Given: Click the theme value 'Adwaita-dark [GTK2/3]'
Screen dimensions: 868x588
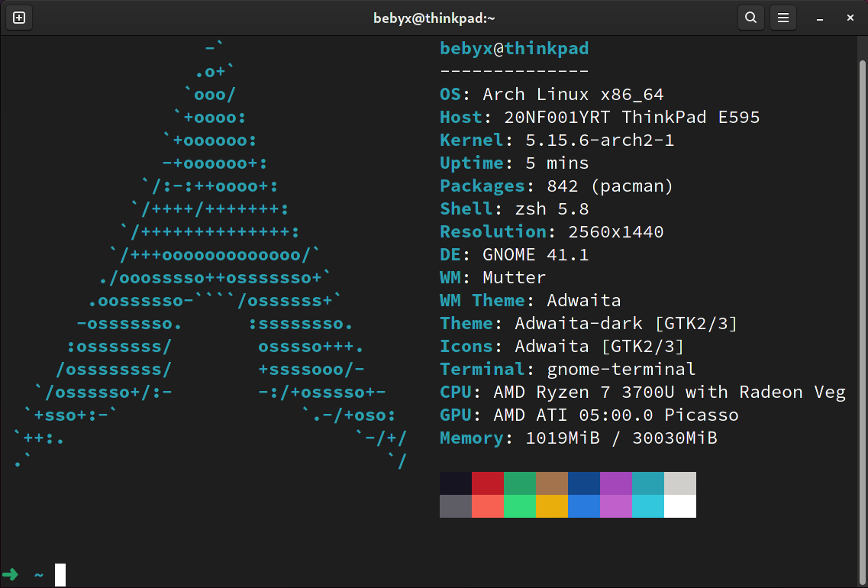Looking at the screenshot, I should pos(626,323).
